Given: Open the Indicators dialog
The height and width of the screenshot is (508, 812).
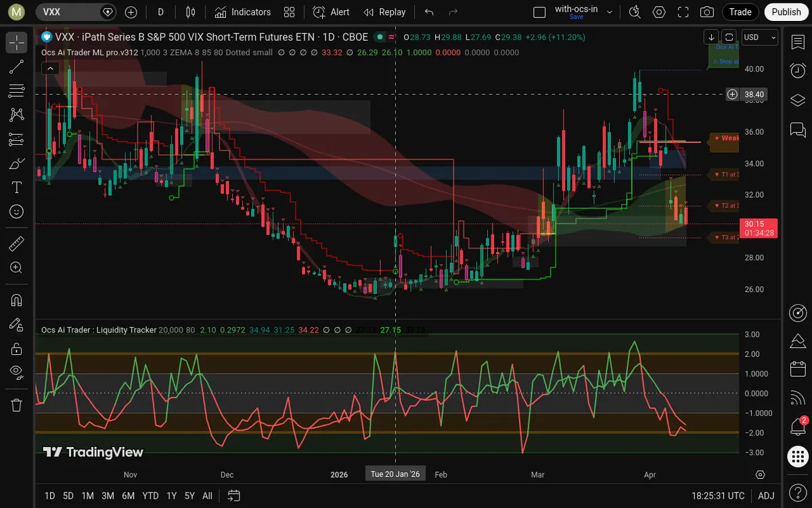Looking at the screenshot, I should (x=242, y=12).
